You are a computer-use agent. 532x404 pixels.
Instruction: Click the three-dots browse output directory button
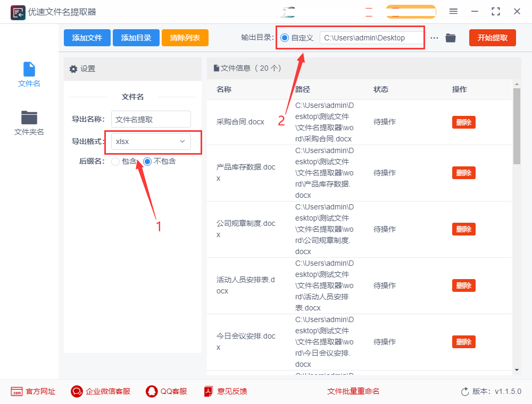pos(434,38)
